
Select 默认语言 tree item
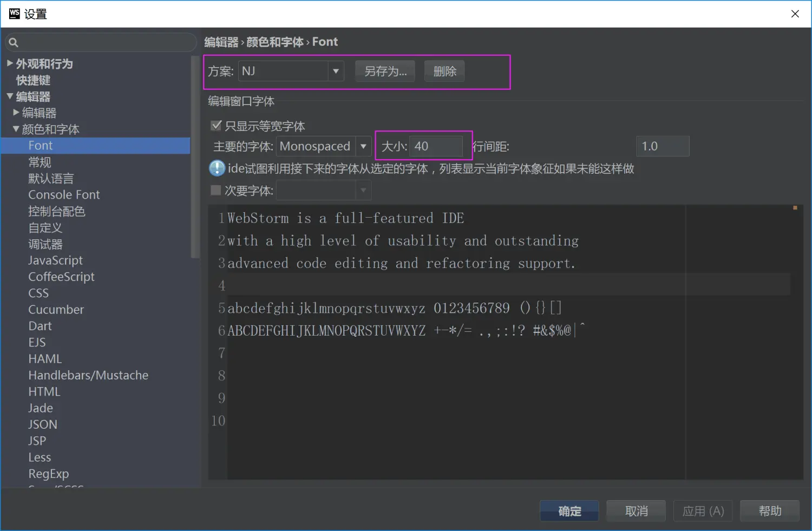click(x=51, y=178)
